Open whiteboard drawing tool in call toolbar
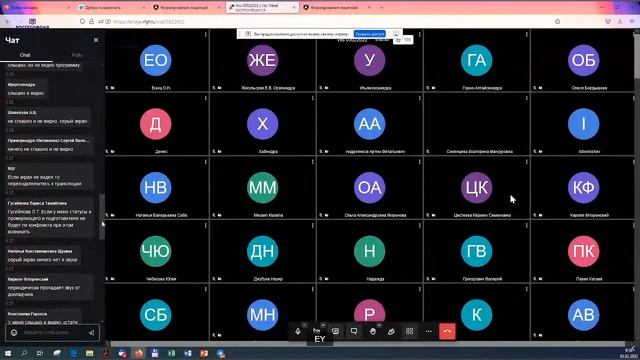The height and width of the screenshot is (360, 640). pyautogui.click(x=391, y=331)
